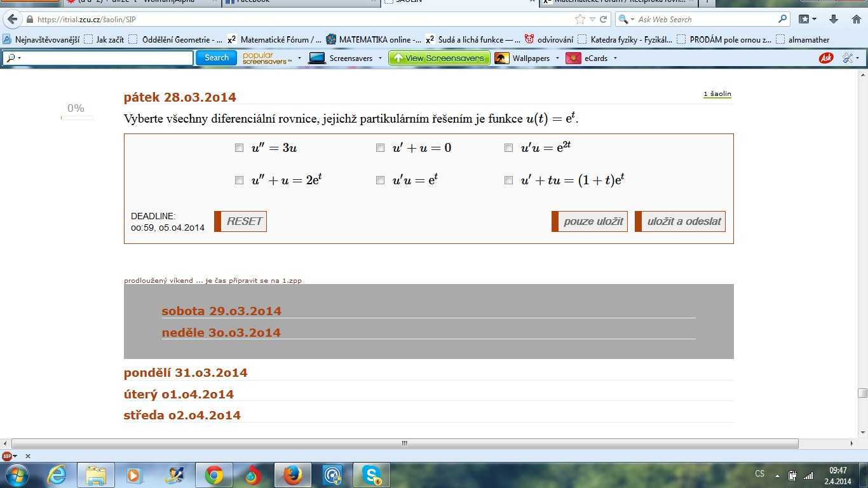Open the Jak začít bookmark
The image size is (868, 488).
[x=104, y=39]
